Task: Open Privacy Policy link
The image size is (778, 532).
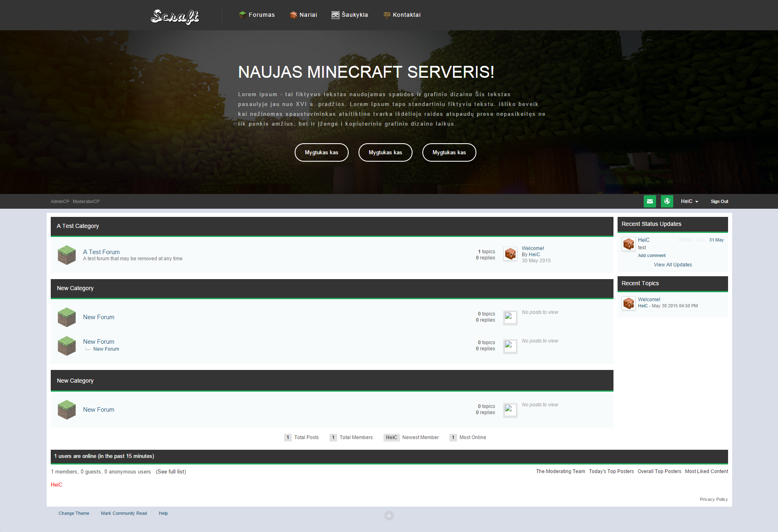Action: pos(714,499)
